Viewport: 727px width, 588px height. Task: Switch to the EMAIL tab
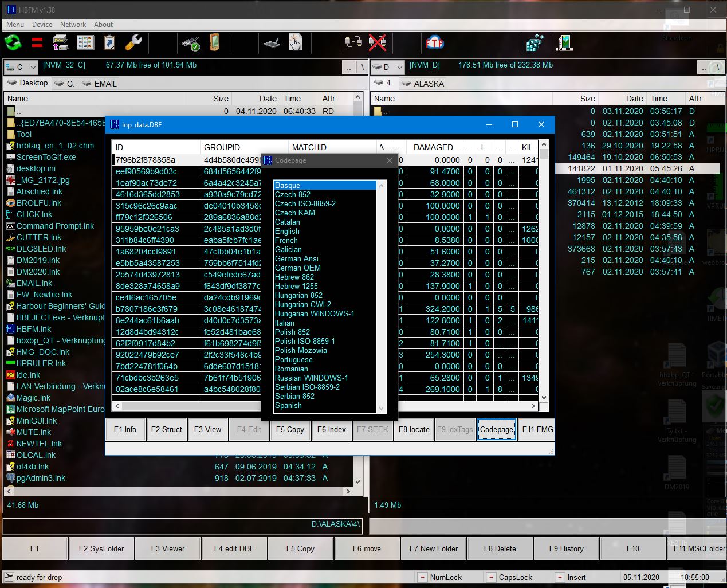point(103,83)
